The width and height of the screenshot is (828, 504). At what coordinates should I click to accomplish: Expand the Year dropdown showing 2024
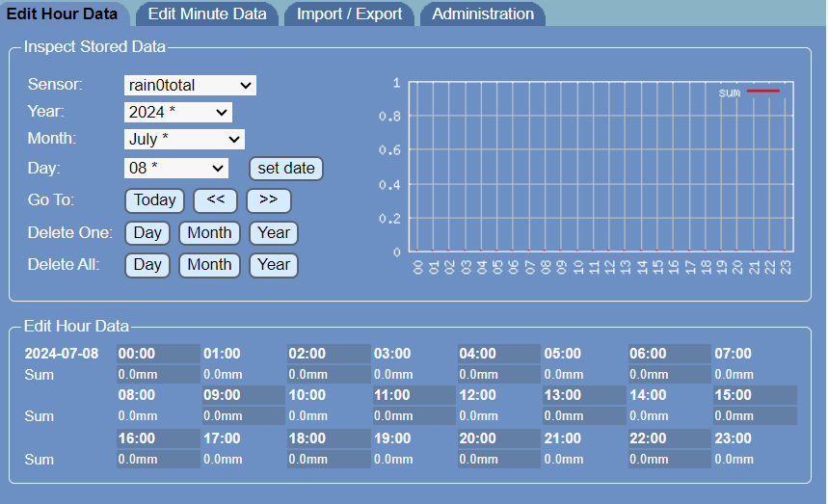[178, 112]
